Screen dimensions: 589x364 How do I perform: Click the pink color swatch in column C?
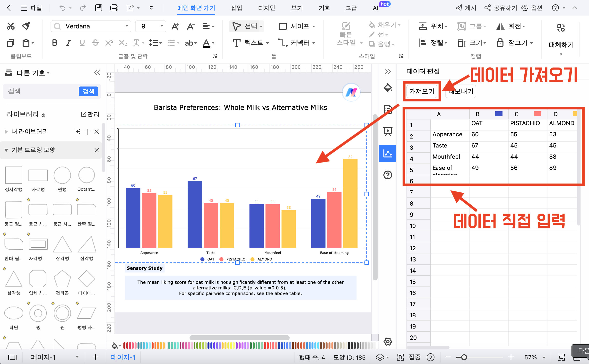click(537, 114)
